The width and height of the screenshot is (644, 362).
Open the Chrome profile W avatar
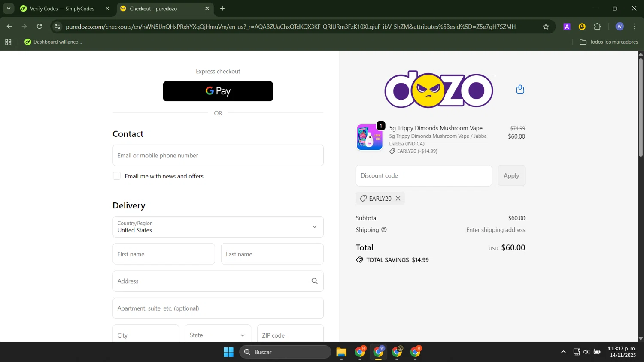tap(619, 27)
